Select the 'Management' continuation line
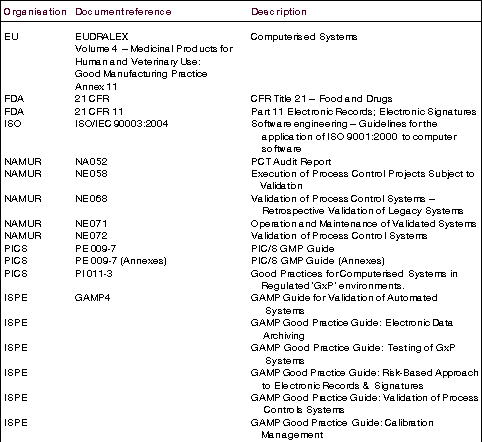The image size is (482, 442). point(292,435)
